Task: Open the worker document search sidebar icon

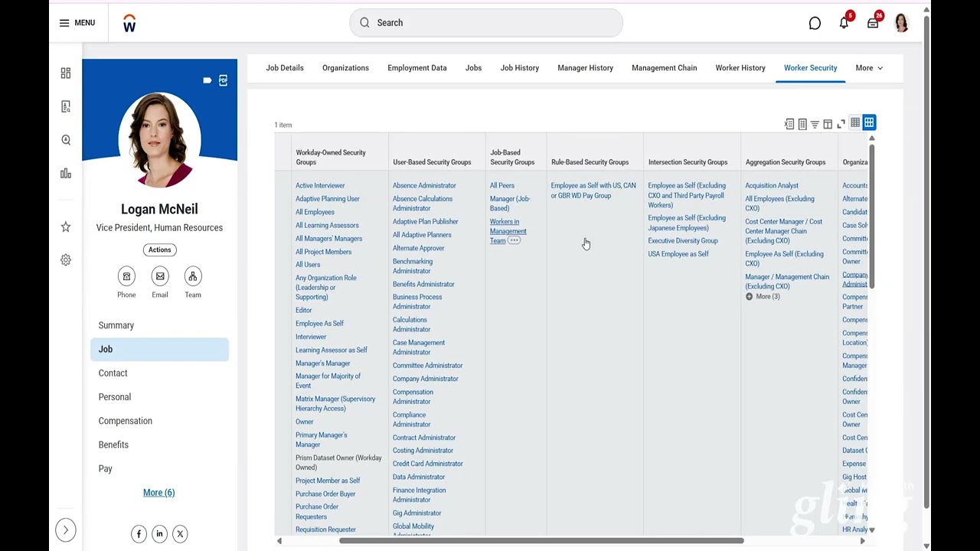Action: pyautogui.click(x=66, y=106)
